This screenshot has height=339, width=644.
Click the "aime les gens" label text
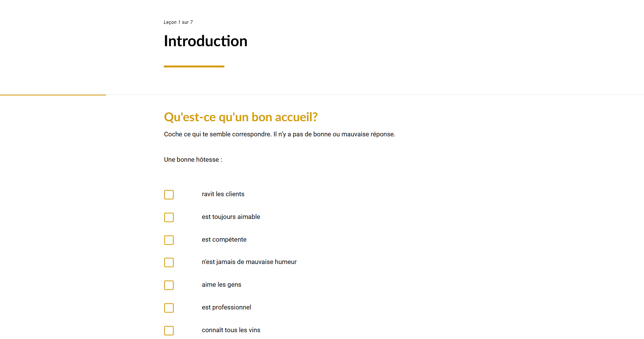coord(221,284)
